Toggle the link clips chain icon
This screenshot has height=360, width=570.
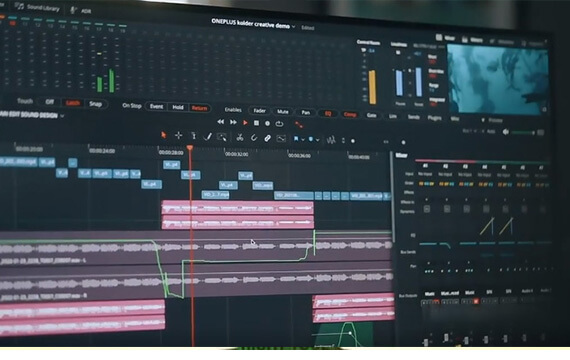(x=268, y=138)
